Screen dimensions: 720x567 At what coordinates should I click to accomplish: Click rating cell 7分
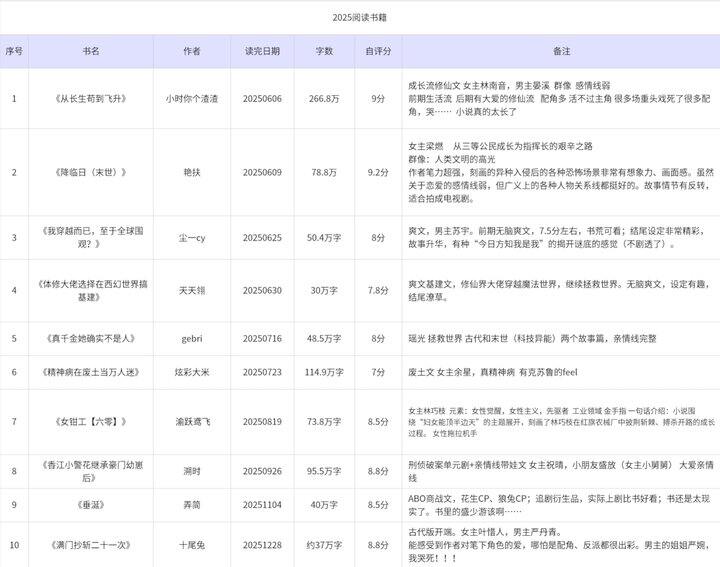378,372
